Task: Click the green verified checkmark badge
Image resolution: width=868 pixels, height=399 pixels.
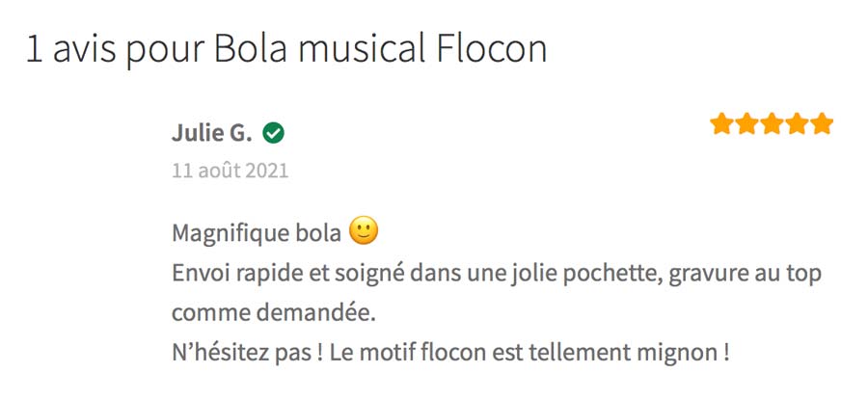Action: (274, 133)
